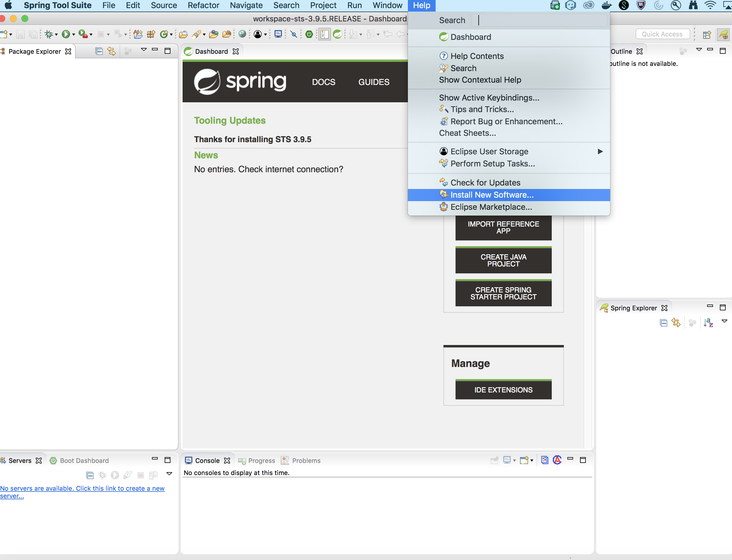Expand the Eclipse User Storage submenu arrow
This screenshot has width=732, height=560.
[600, 152]
